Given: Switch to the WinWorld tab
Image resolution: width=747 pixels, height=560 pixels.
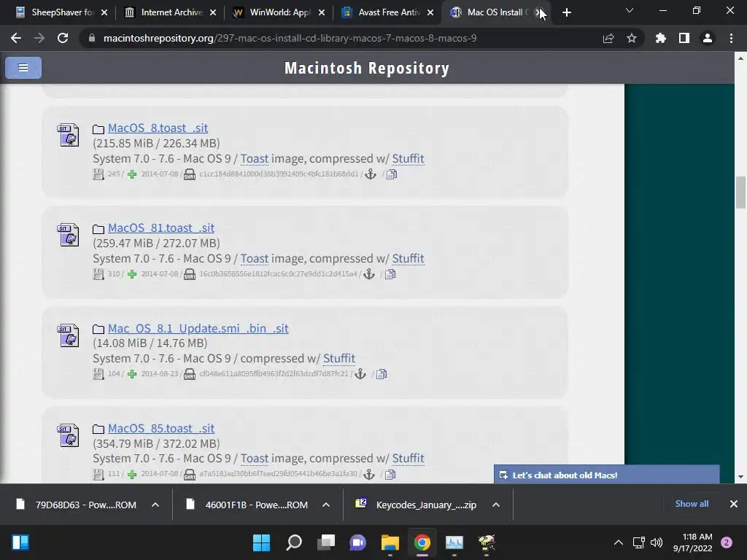Looking at the screenshot, I should [x=279, y=12].
